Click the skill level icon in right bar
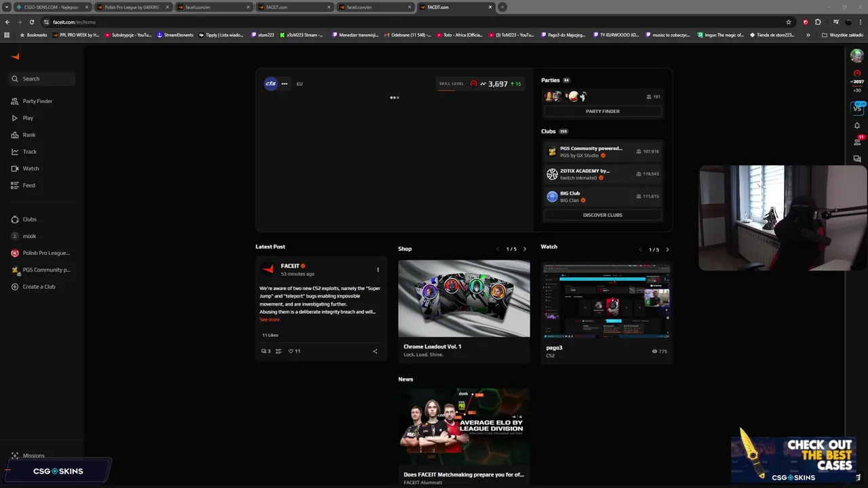This screenshot has width=868, height=488. tap(857, 73)
